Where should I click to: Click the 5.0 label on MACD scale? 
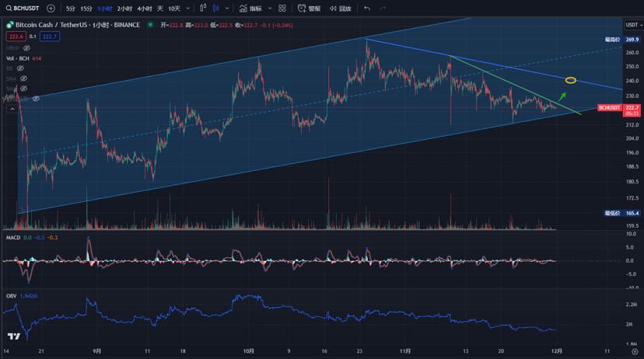click(631, 247)
